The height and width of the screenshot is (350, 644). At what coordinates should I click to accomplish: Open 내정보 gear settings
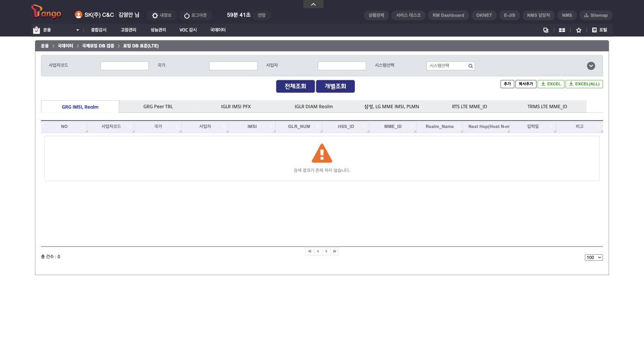tap(161, 16)
